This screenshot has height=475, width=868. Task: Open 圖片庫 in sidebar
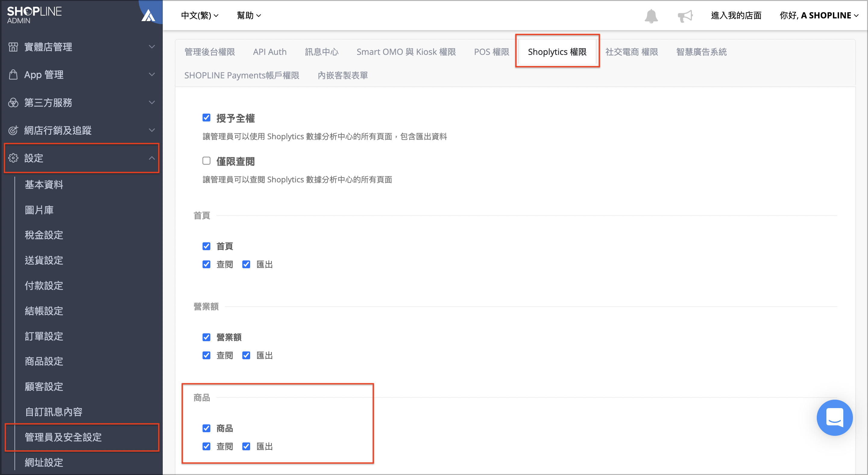click(x=39, y=210)
